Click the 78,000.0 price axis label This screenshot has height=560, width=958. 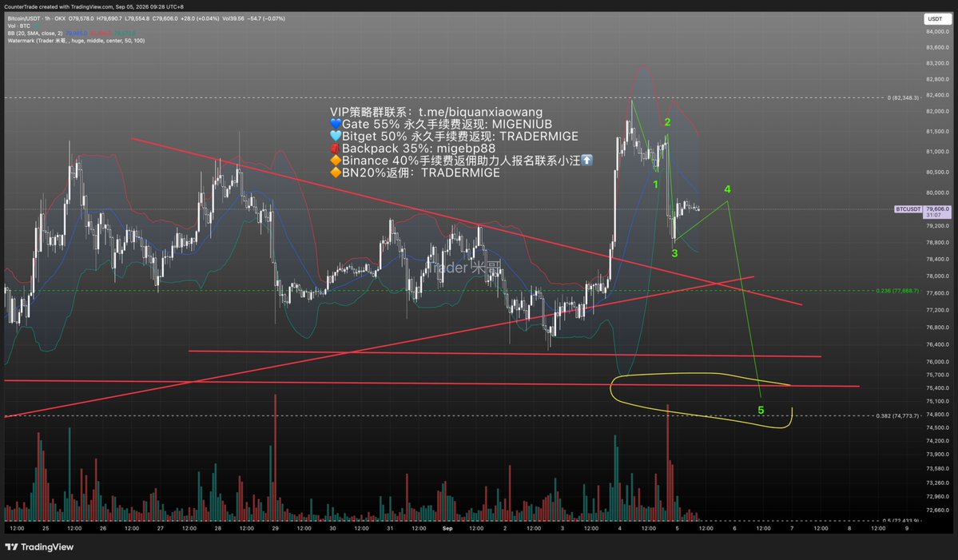tap(937, 276)
